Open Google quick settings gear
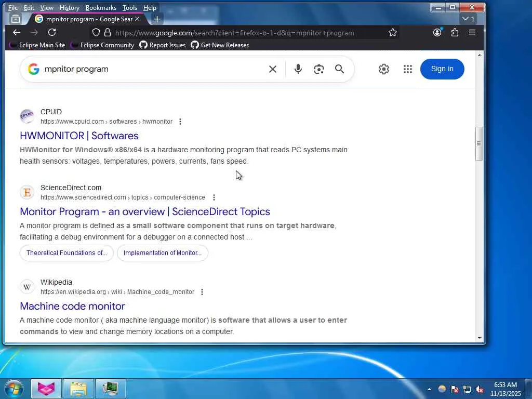 (384, 69)
